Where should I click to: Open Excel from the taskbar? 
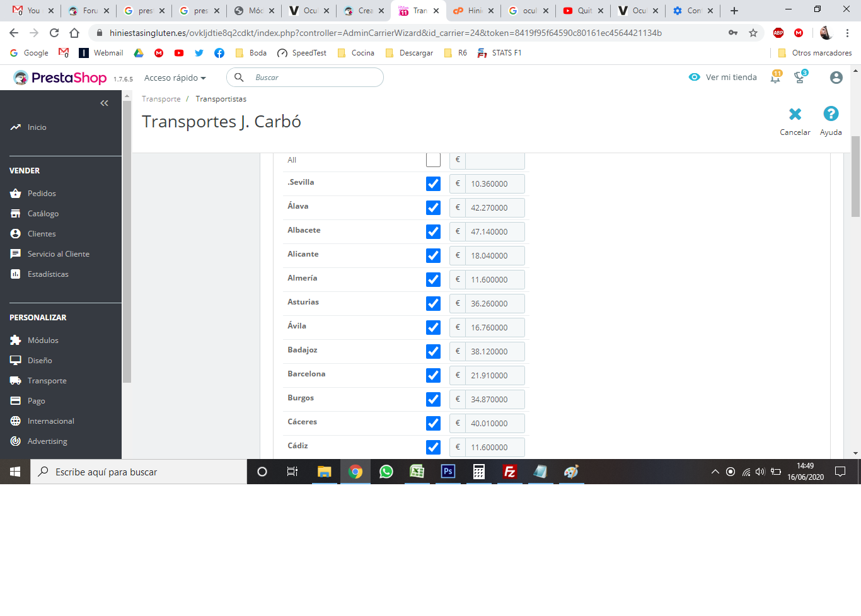tap(417, 472)
